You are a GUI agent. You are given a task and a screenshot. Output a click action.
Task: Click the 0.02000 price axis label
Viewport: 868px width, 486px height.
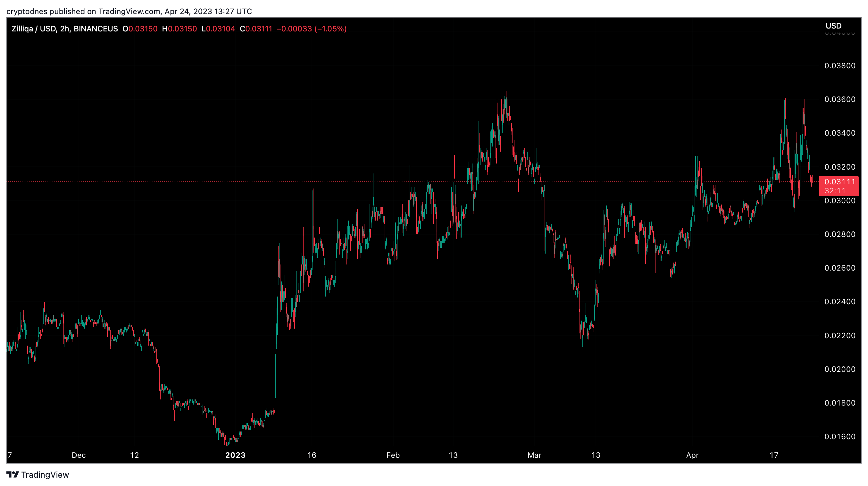[x=840, y=369]
